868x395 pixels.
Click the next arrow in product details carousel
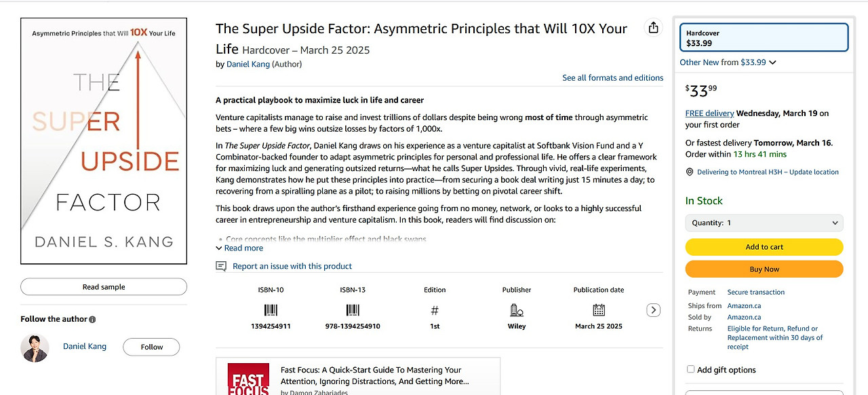[653, 310]
